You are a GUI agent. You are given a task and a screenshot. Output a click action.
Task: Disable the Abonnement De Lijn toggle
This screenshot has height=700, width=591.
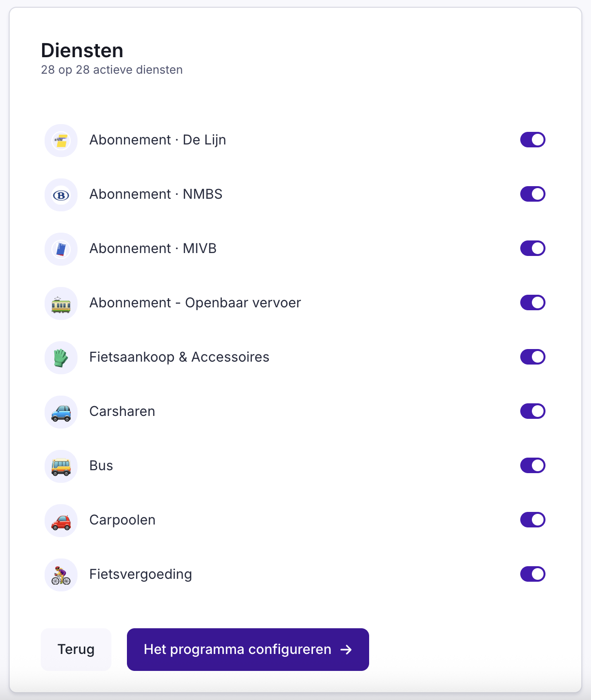(x=532, y=140)
